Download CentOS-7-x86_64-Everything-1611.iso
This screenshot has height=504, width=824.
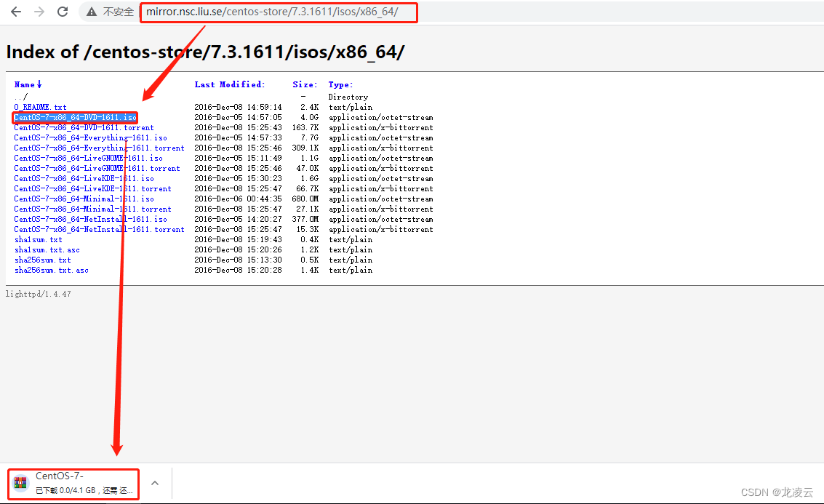pos(90,137)
